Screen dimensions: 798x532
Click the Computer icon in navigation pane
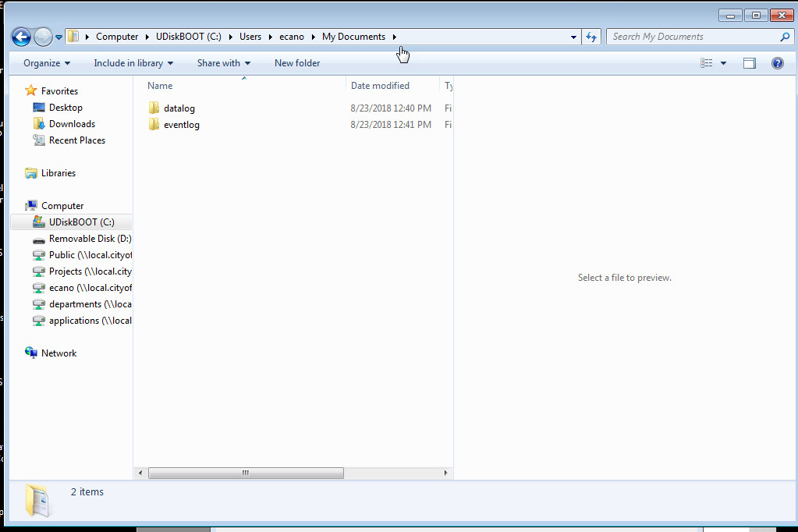(x=31, y=206)
